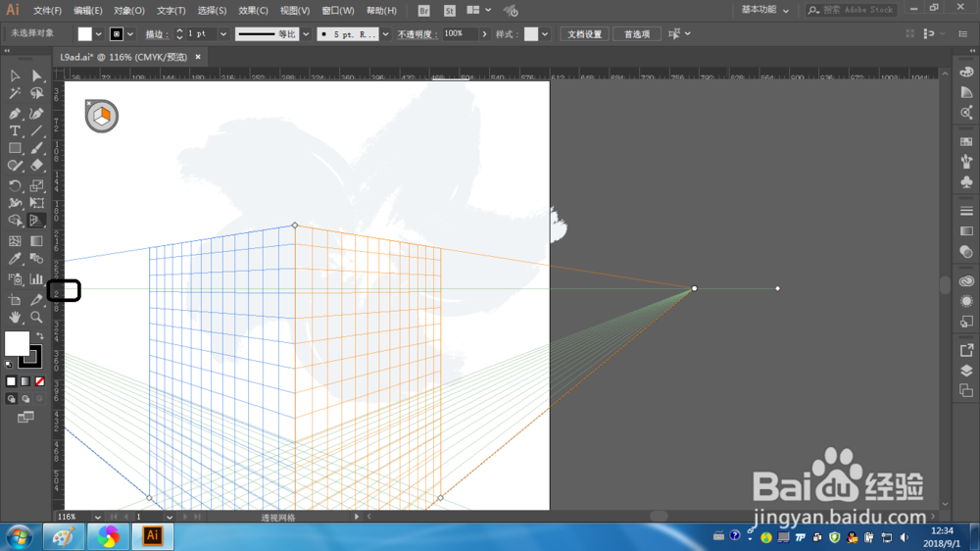Enable Draw Normal mode

pos(11,398)
